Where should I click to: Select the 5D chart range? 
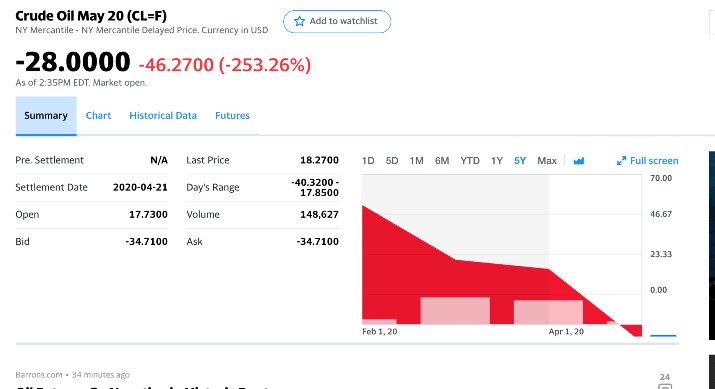(x=392, y=161)
